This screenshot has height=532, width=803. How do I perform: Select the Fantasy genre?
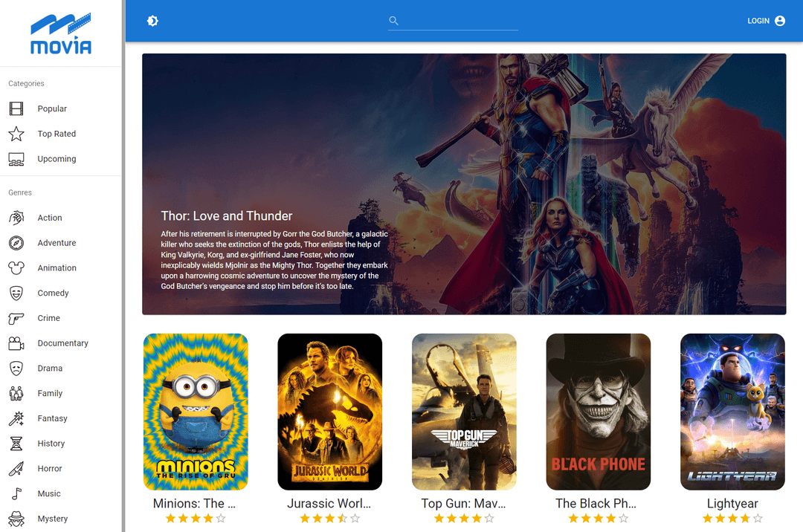point(52,418)
